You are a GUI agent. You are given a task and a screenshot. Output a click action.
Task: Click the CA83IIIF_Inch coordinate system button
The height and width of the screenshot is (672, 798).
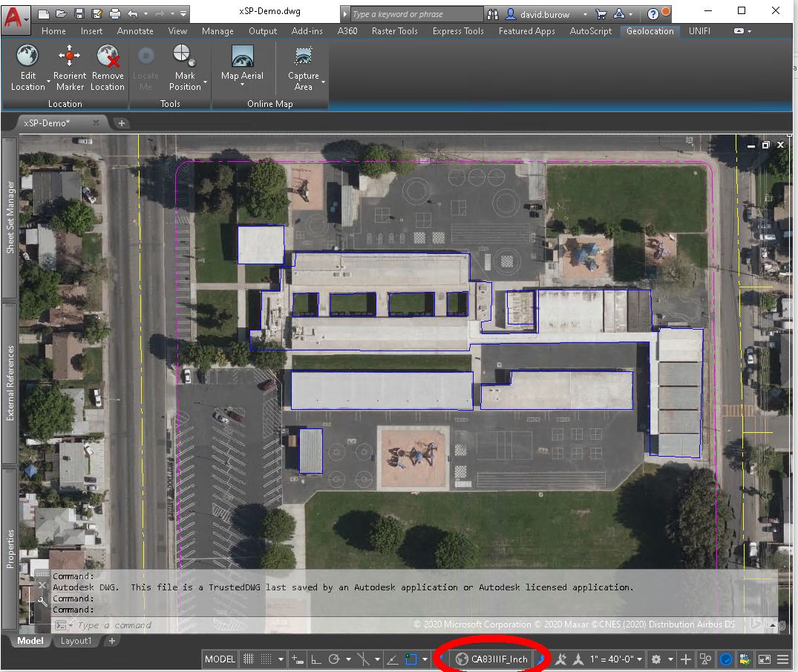pos(492,659)
